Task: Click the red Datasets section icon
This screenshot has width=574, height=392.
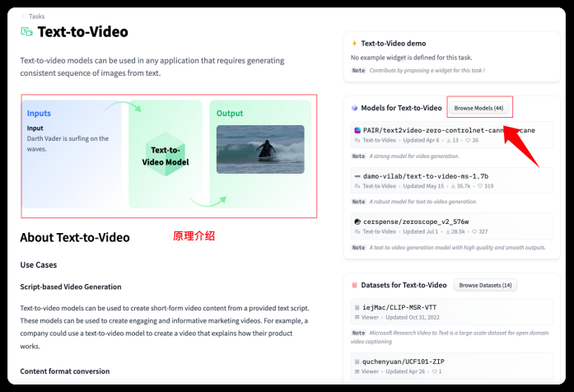Action: [354, 285]
